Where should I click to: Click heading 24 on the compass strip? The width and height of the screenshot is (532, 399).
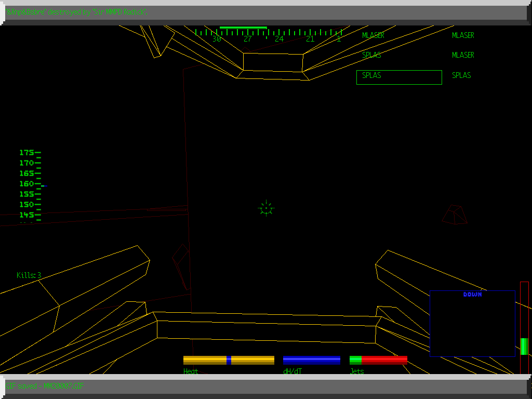pos(279,39)
